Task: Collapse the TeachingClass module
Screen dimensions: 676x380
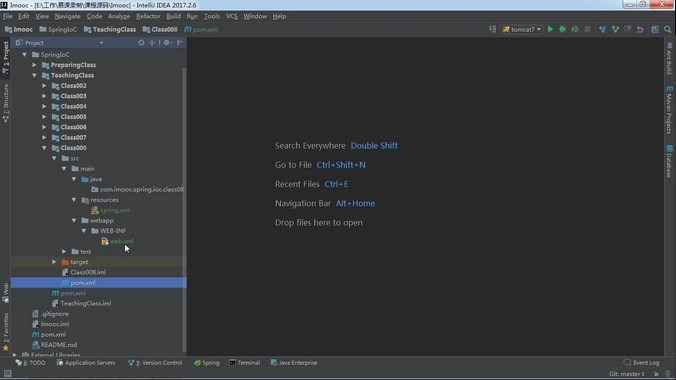Action: click(34, 75)
